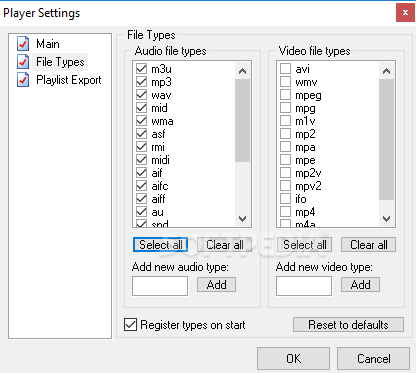
Task: Enable the mp2v video checkbox
Action: coord(286,173)
